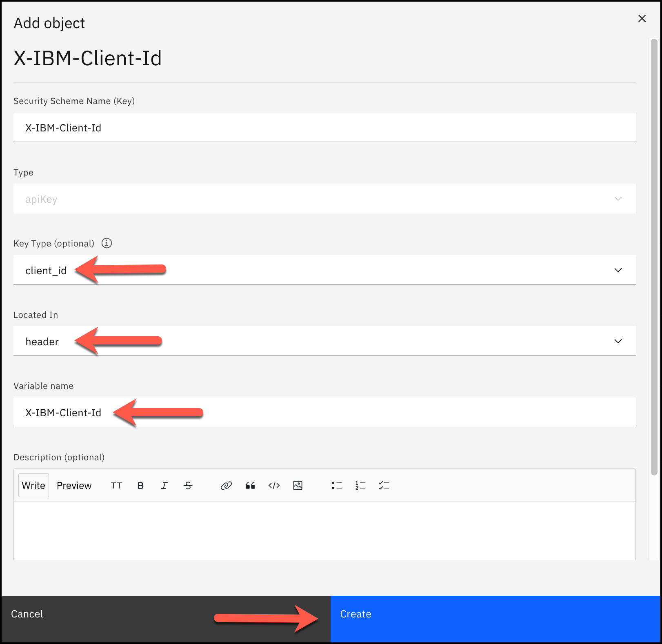The height and width of the screenshot is (644, 662).
Task: Insert a block quote
Action: click(250, 486)
